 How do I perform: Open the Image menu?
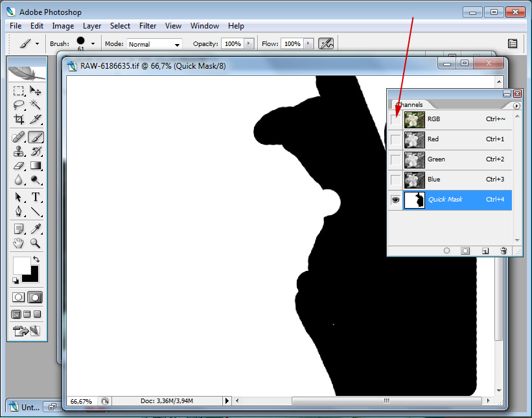tap(63, 26)
